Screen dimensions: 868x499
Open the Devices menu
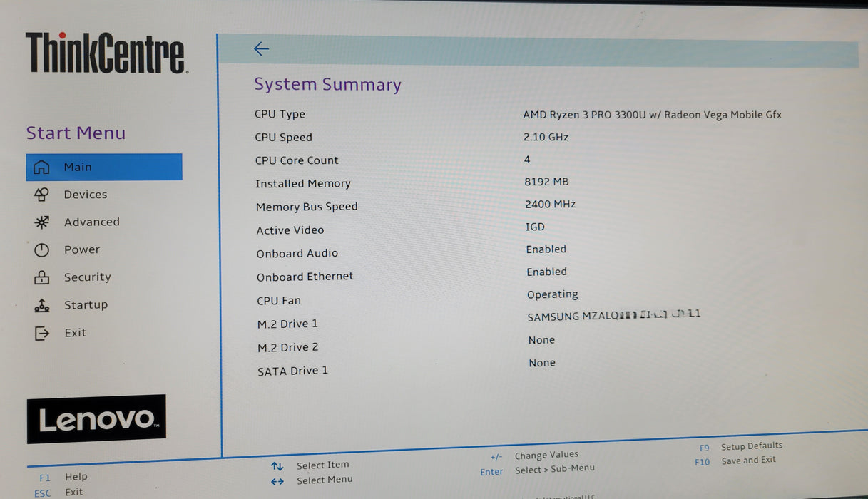coord(86,195)
